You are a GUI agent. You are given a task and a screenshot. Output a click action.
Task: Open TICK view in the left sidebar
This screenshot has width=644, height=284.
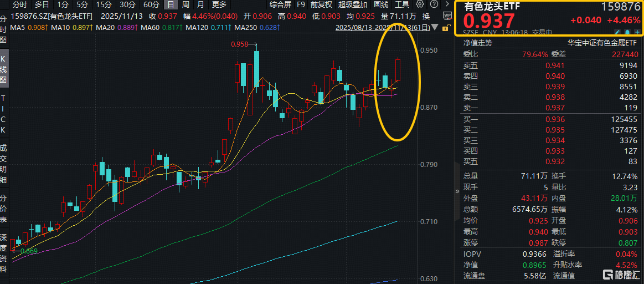[x=3, y=114]
